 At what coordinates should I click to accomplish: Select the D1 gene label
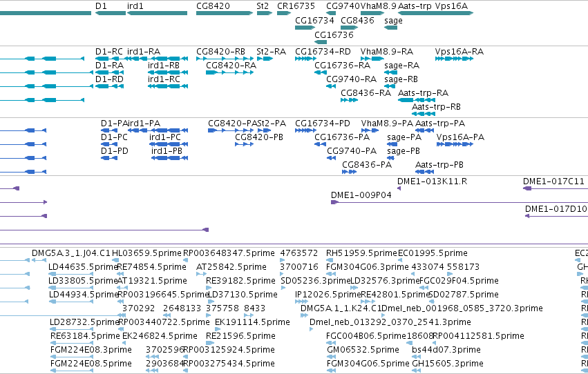[x=101, y=6]
